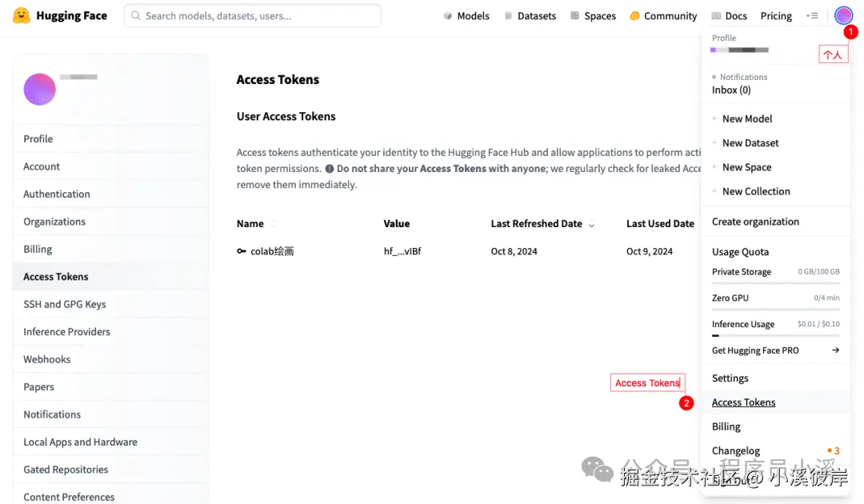Image resolution: width=864 pixels, height=504 pixels.
Task: Click the Docs book icon in navbar
Action: click(x=716, y=16)
